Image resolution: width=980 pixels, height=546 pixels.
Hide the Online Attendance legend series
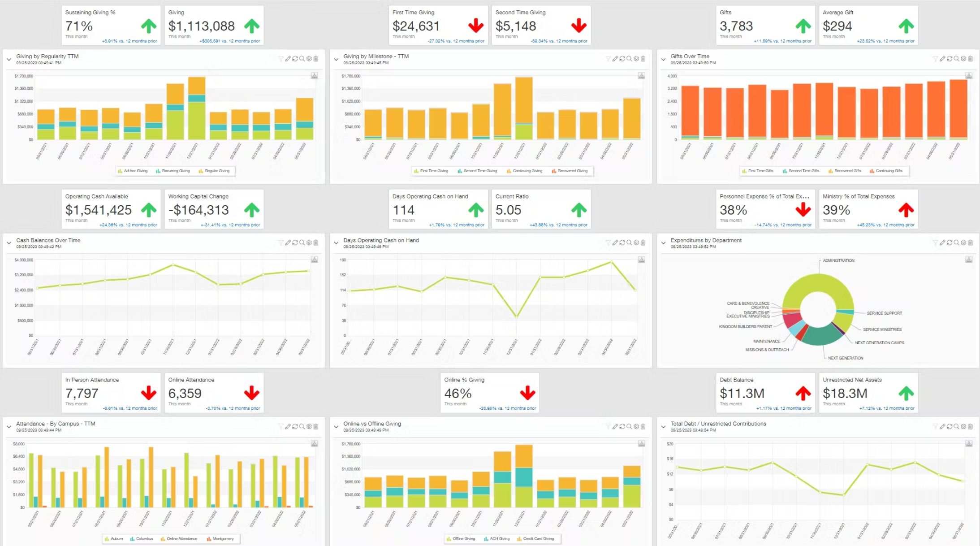pyautogui.click(x=181, y=538)
